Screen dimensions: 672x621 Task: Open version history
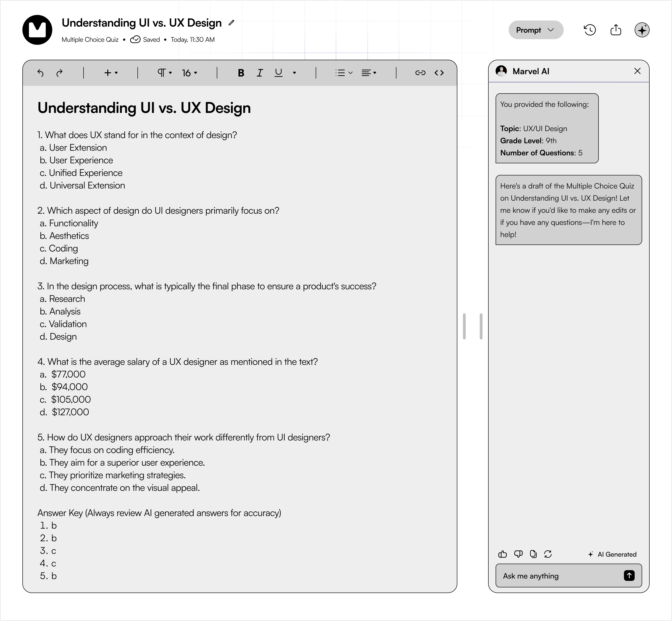[x=590, y=30]
